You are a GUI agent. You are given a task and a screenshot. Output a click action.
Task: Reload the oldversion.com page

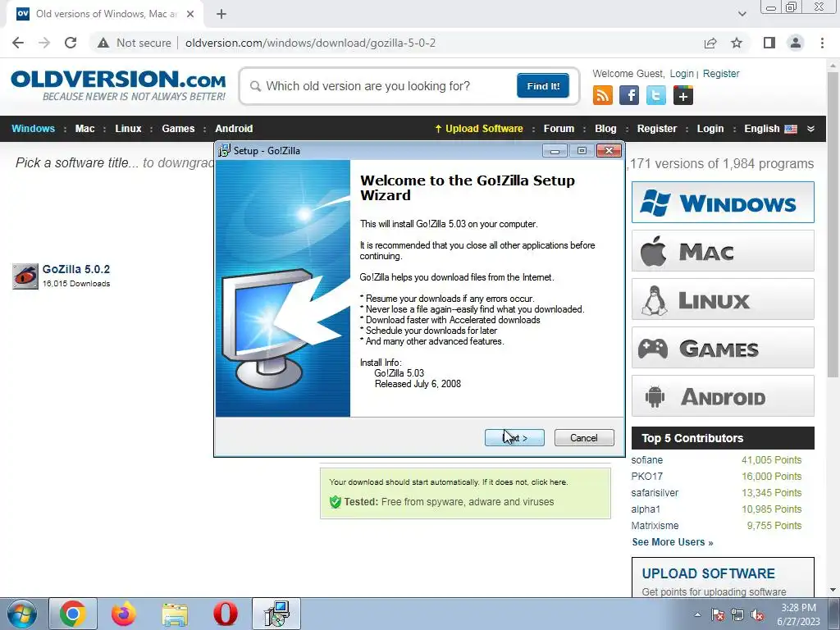click(71, 43)
